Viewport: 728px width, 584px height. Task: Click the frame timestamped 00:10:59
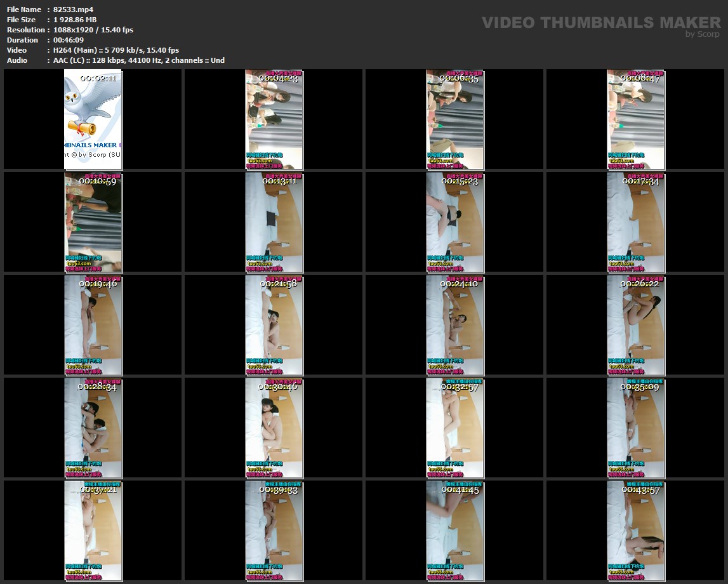coord(93,222)
